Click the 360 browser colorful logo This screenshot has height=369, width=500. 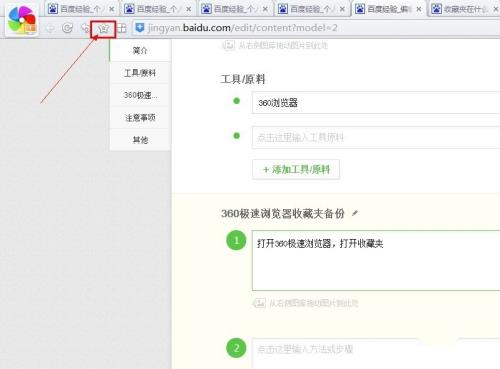click(x=22, y=20)
